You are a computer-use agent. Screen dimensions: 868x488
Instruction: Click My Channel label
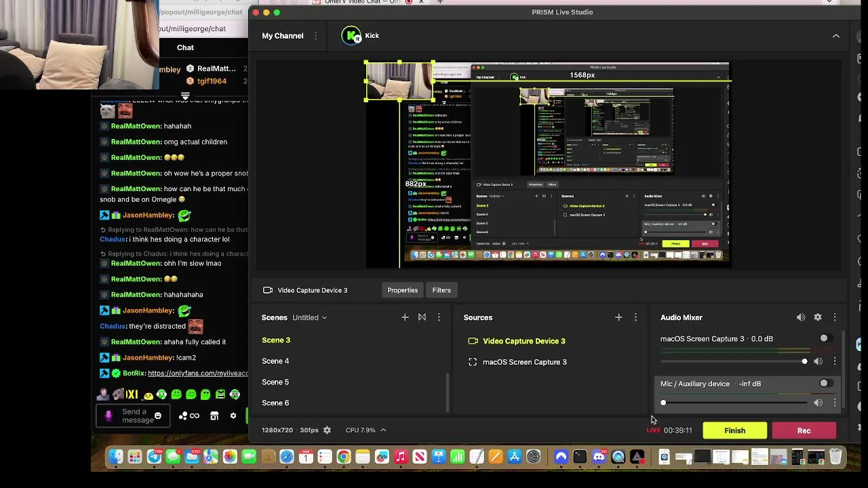point(283,36)
